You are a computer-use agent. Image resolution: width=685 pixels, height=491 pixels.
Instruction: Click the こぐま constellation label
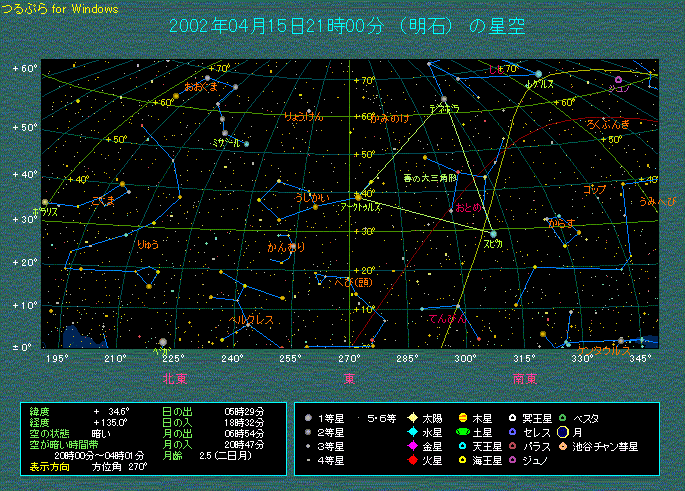[103, 201]
